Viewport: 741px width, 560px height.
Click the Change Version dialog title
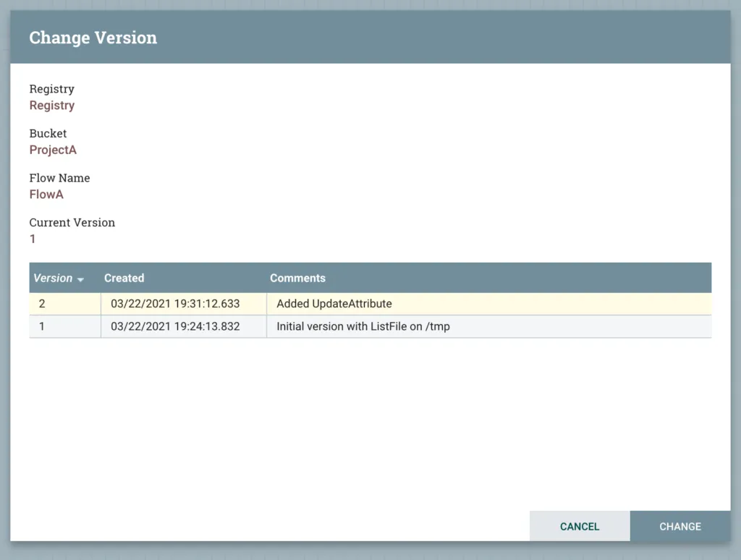93,38
